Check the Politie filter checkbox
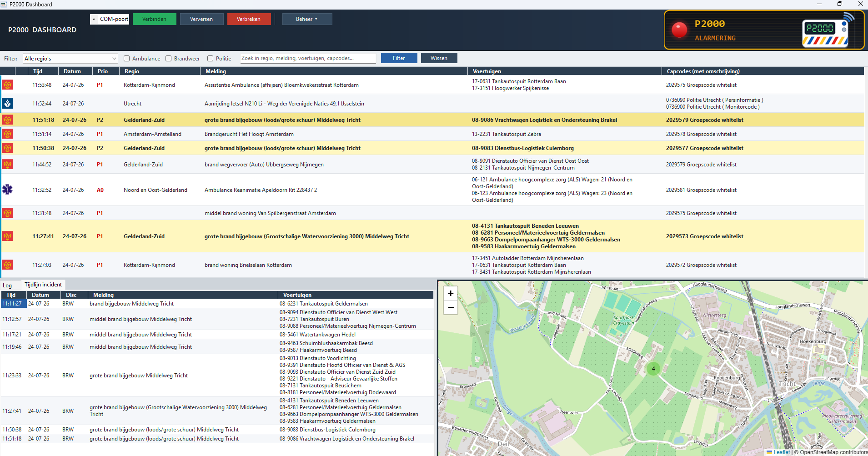The image size is (868, 456). pos(211,58)
